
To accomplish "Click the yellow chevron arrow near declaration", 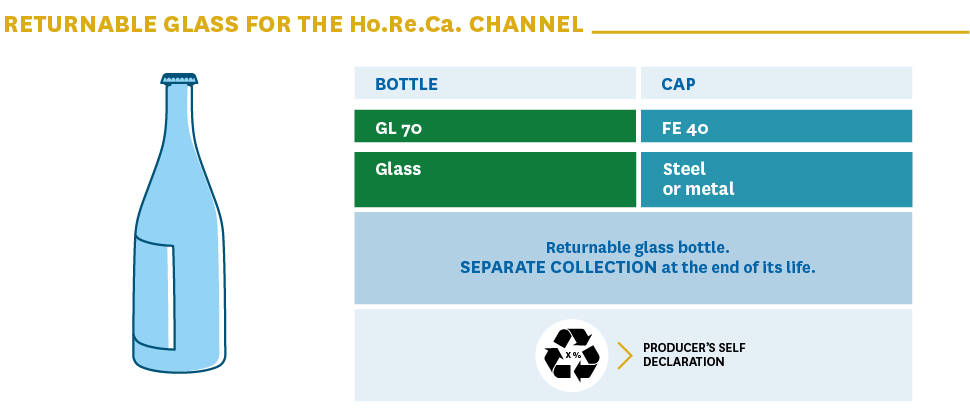I will click(x=625, y=356).
